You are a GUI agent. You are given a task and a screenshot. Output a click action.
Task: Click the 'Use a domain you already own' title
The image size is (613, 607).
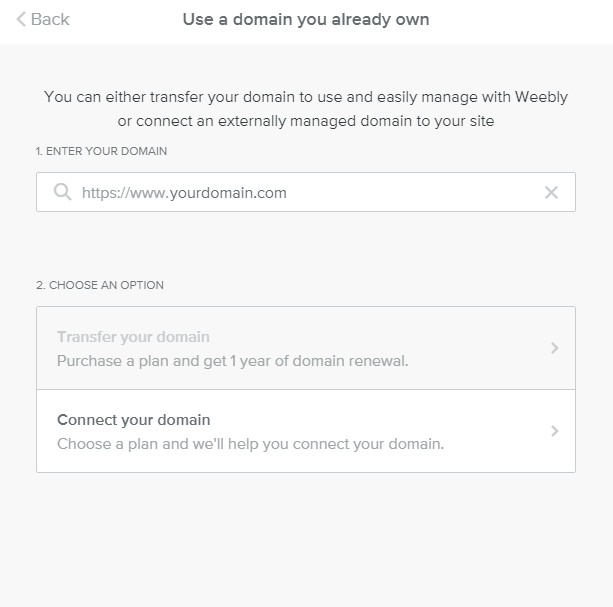point(306,20)
